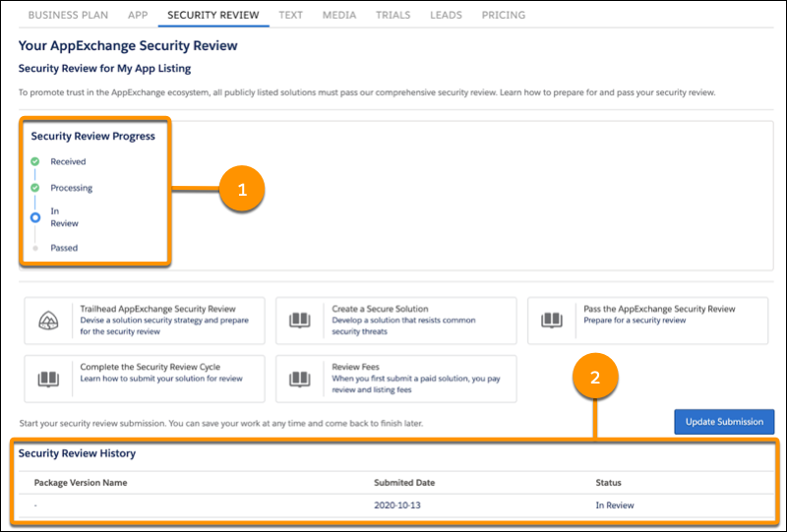Click the book icon on Create a Secure Solution card
Viewport: 787px width, 532px height.
click(300, 321)
